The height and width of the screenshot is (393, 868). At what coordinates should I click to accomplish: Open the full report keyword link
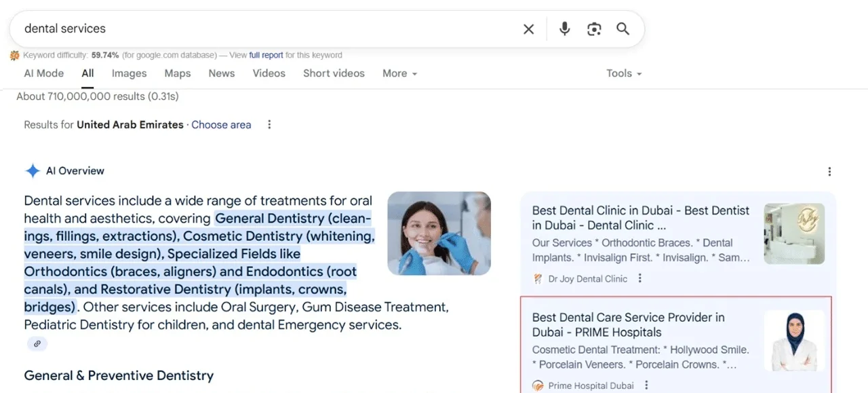click(x=266, y=55)
